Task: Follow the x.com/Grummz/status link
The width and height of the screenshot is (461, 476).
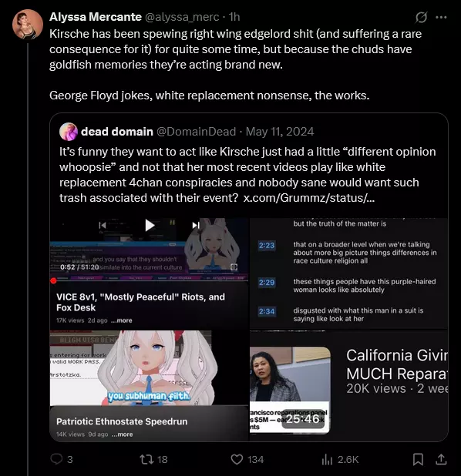Action: click(309, 198)
